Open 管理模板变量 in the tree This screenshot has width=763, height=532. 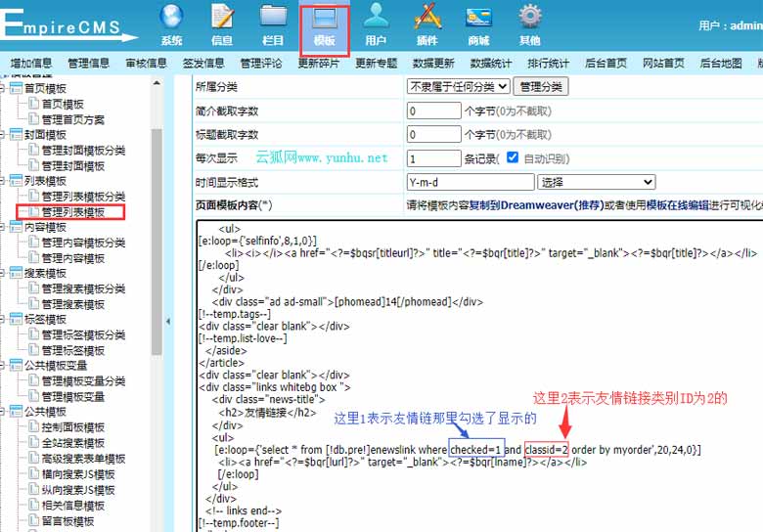click(73, 396)
